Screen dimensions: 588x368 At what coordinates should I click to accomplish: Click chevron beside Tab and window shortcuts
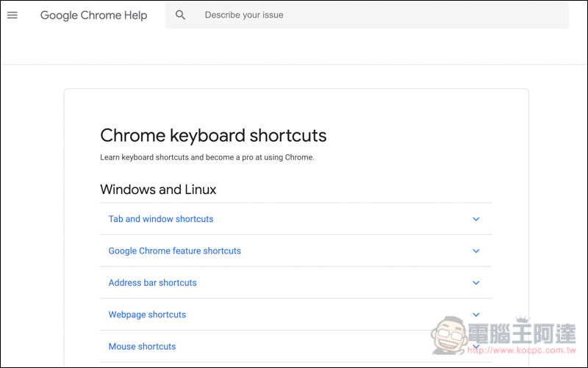click(476, 219)
